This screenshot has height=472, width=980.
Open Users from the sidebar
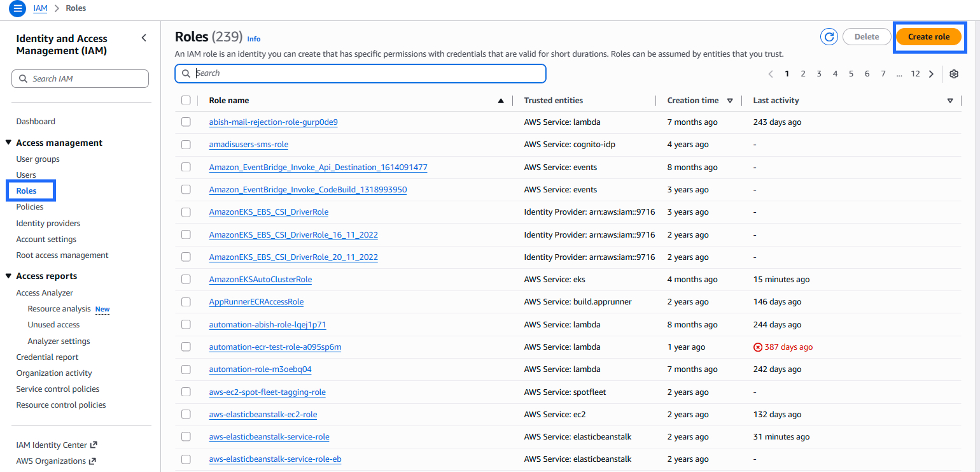click(x=26, y=175)
